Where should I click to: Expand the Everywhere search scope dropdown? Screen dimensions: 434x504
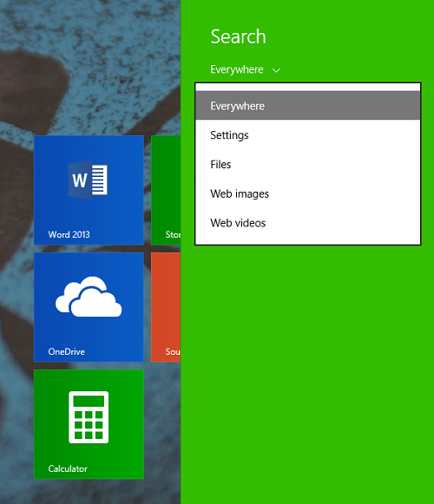[245, 69]
